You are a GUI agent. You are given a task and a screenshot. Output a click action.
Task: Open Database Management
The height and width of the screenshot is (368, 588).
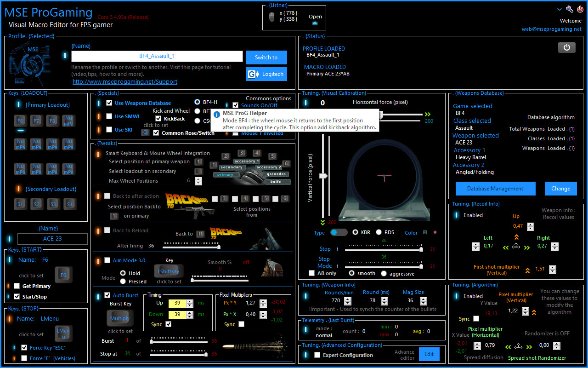coord(495,189)
